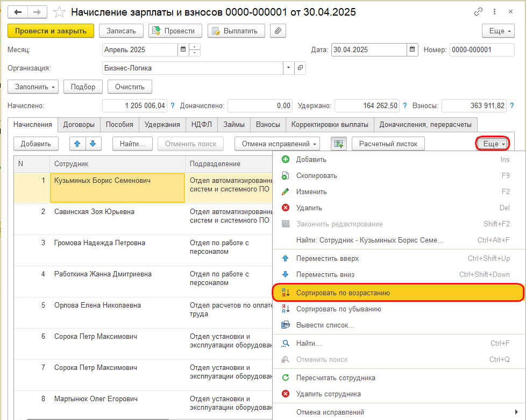This screenshot has height=420, width=526.
Task: Click the Номер input field
Action: pyautogui.click(x=482, y=49)
